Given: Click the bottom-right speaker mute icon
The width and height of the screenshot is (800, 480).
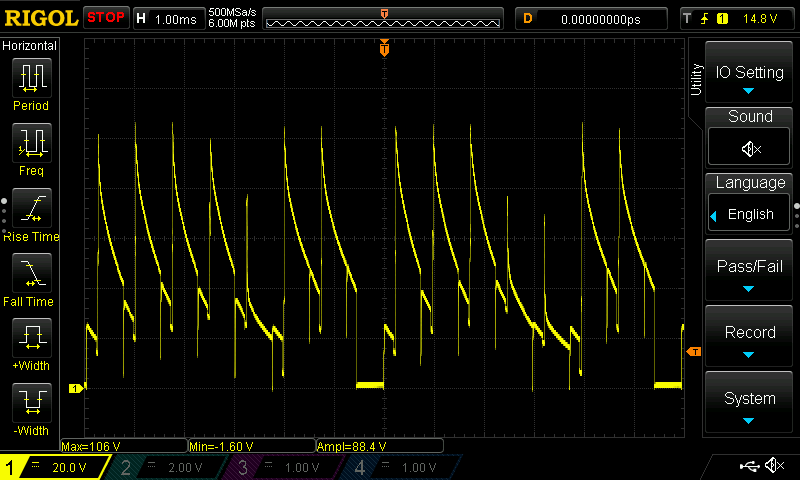Looking at the screenshot, I should [x=775, y=465].
